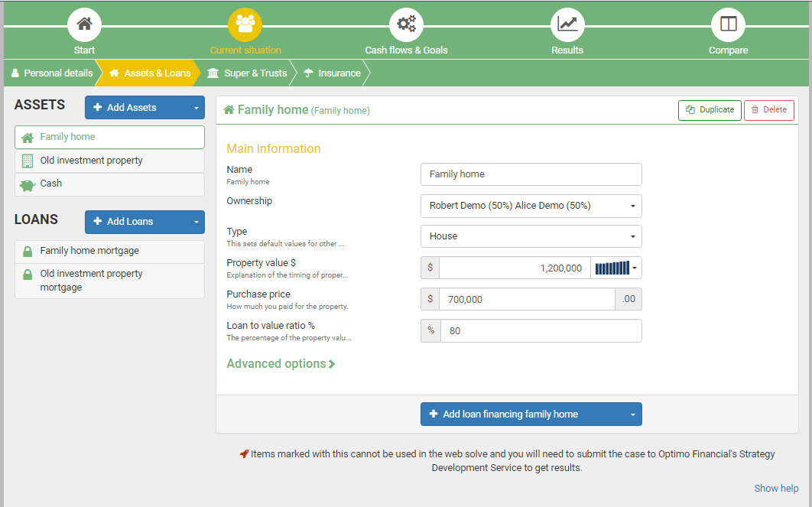The height and width of the screenshot is (507, 812).
Task: Open the Compare columns icon
Action: 728,24
